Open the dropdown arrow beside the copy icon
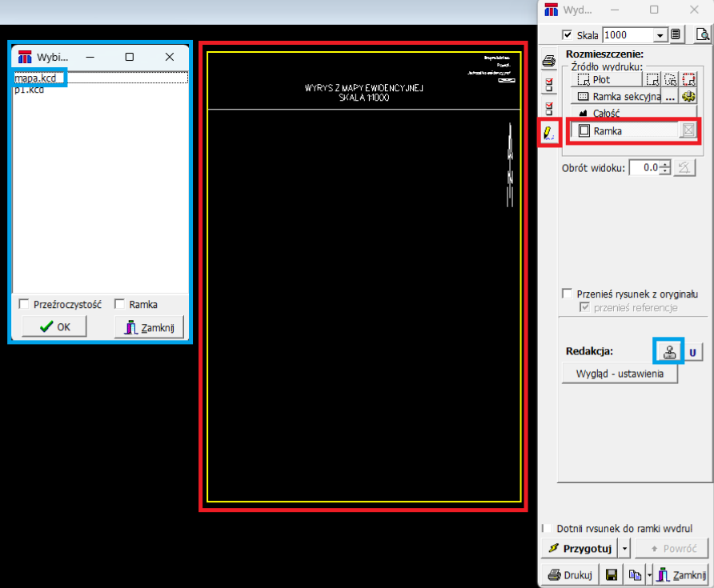 [x=648, y=574]
